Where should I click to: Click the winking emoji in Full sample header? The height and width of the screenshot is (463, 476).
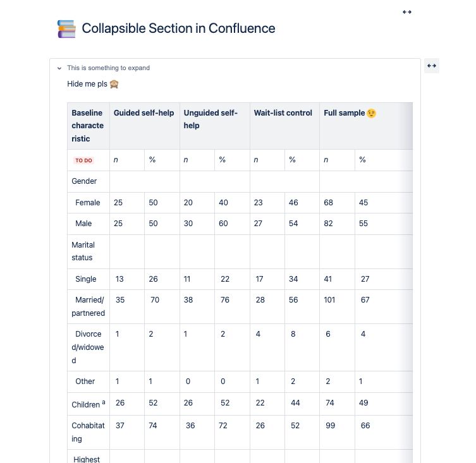tap(371, 113)
